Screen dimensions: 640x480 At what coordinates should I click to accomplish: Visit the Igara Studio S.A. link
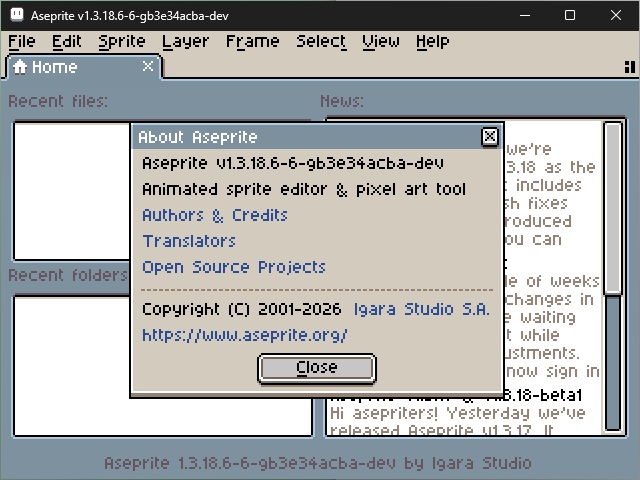(421, 309)
